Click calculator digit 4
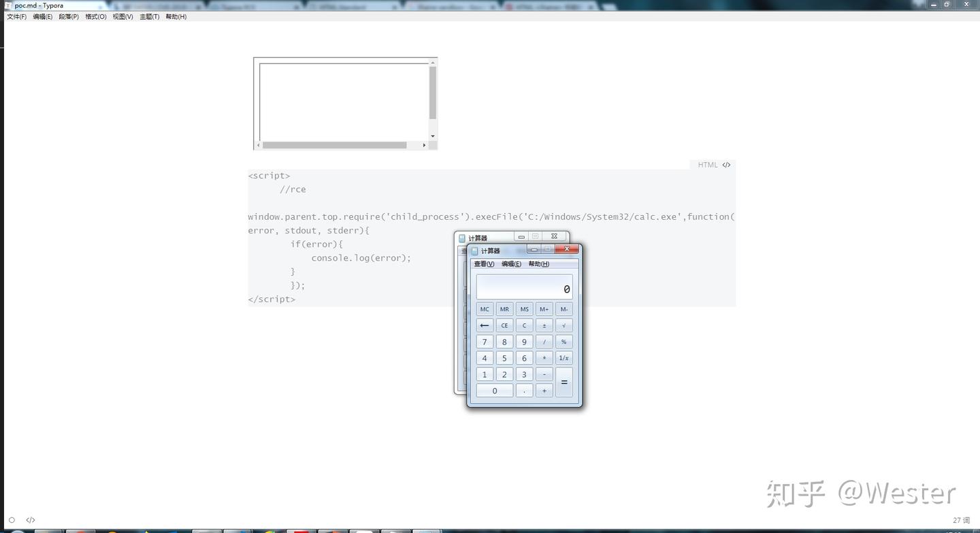Screen dimensions: 980x533 pos(485,358)
